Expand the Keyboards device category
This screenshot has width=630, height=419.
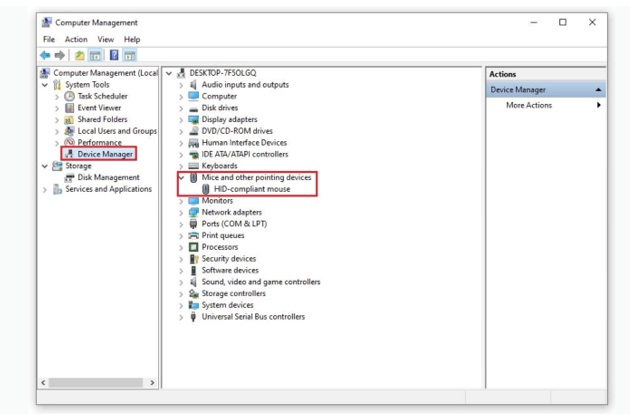181,166
